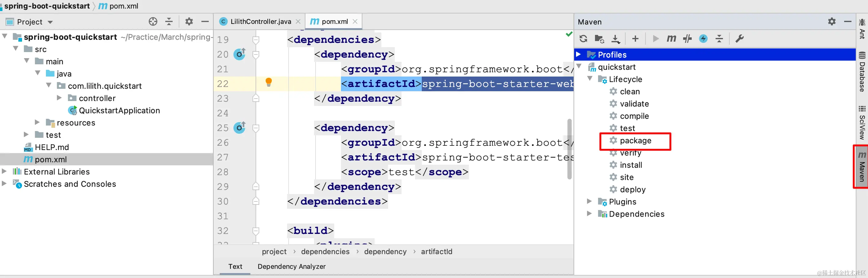Select the deploy lifecycle goal
Screen dimensions: 868x278
632,190
